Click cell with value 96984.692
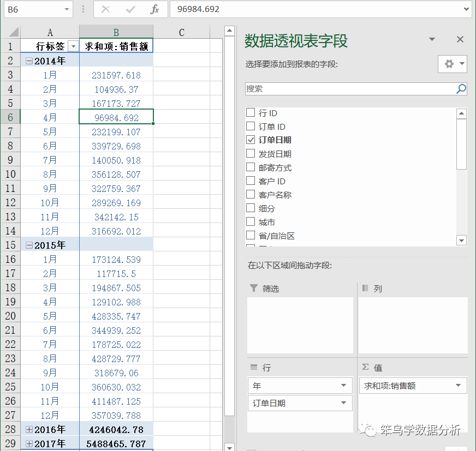This screenshot has height=451, width=476. tap(116, 117)
